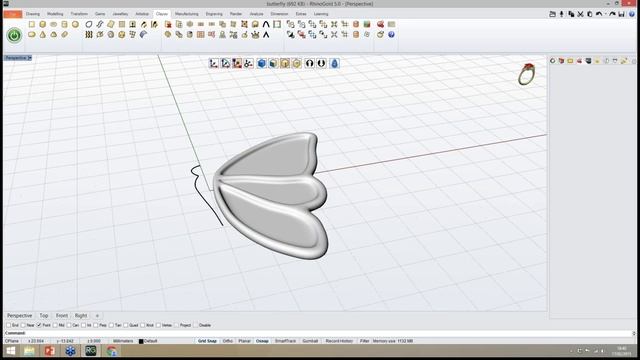Enable the Knot osnap checkbox
The image size is (640, 360).
coord(142,325)
